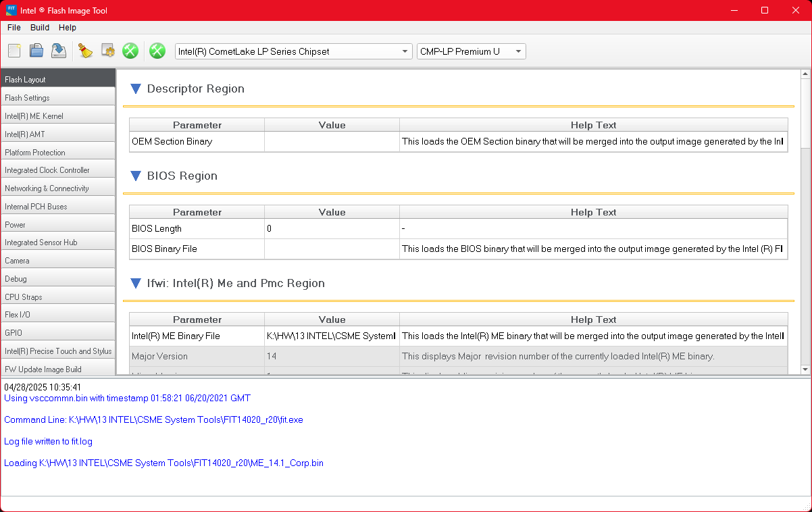This screenshot has height=512, width=812.
Task: Click the Help Text header in Ifwi region
Action: pyautogui.click(x=594, y=319)
